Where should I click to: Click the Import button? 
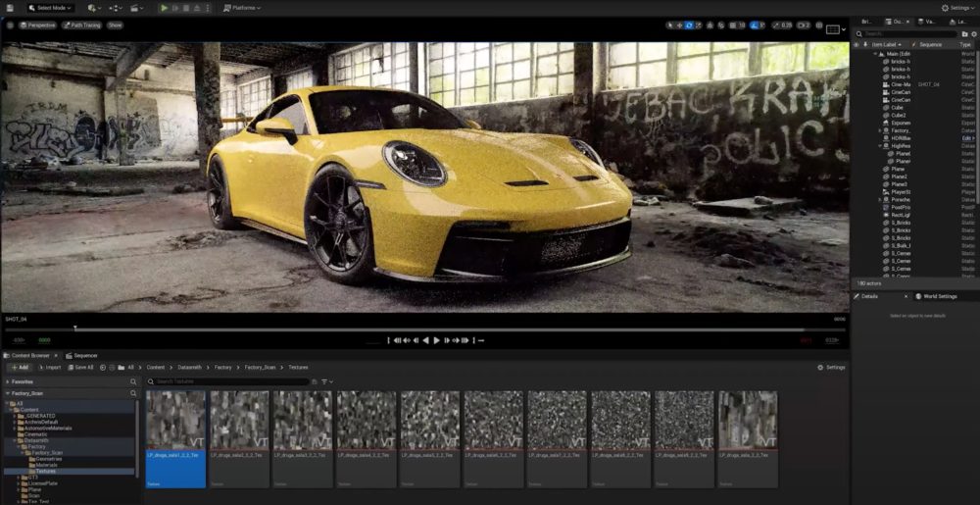pos(49,368)
